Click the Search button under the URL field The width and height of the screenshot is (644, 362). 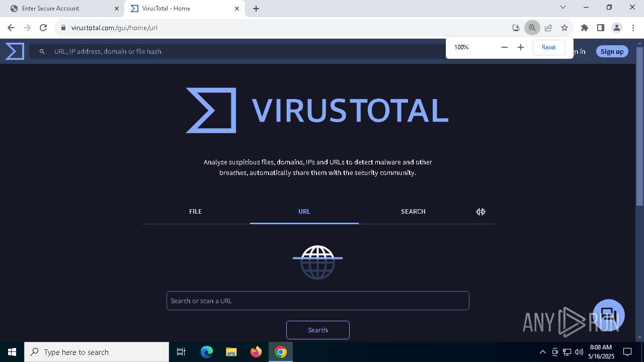[x=318, y=330]
